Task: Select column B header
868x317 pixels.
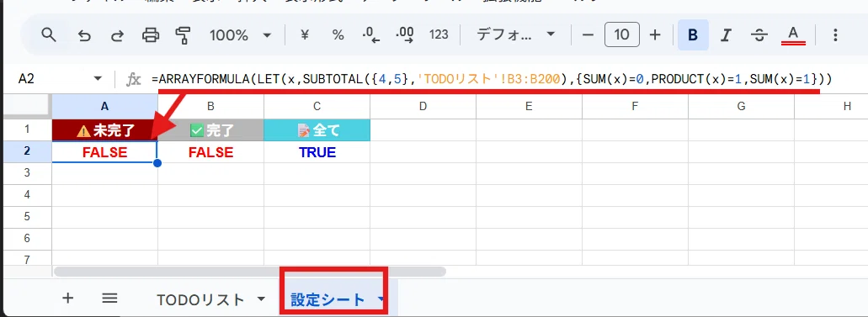Action: coord(210,107)
